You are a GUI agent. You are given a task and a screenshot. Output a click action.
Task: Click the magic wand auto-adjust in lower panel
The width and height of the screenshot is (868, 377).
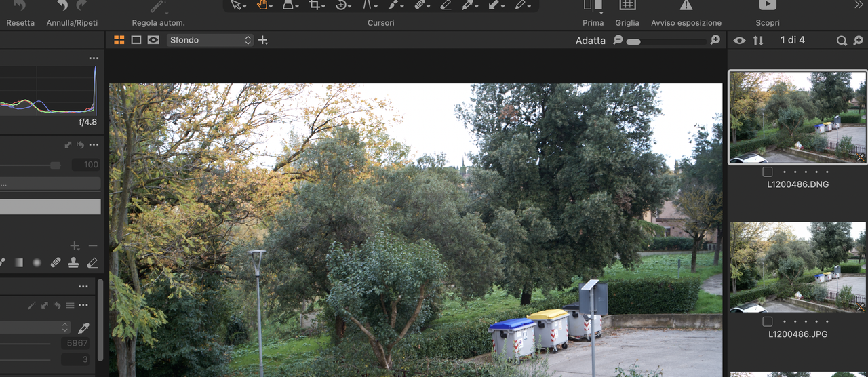(32, 306)
